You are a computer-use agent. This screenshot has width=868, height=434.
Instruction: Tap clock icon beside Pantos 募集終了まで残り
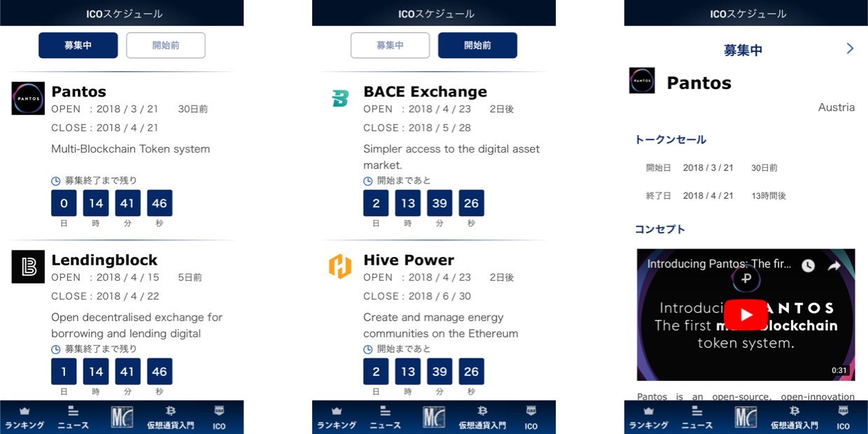(x=56, y=181)
